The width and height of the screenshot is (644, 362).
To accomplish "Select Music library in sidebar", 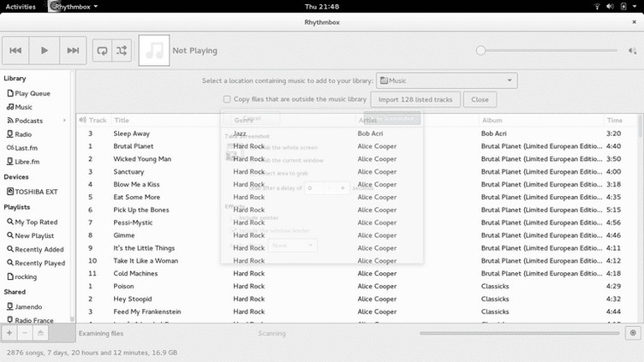I will click(x=20, y=107).
